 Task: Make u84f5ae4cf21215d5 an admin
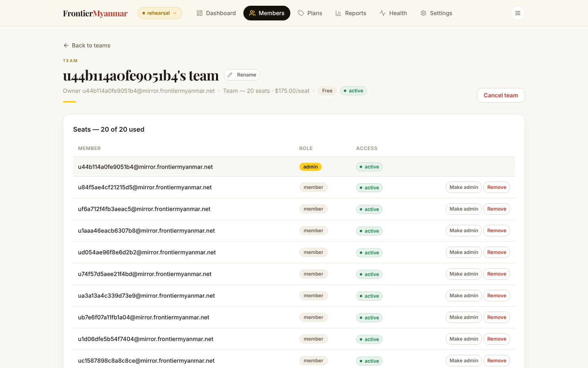pyautogui.click(x=464, y=187)
